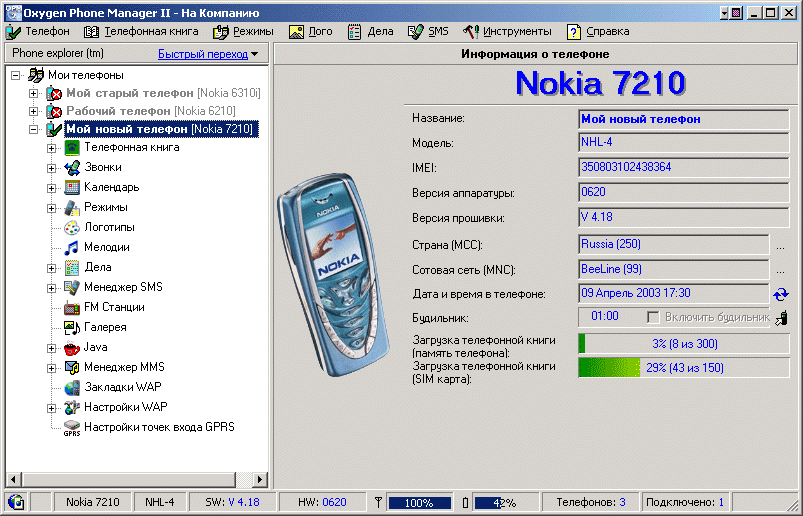Expand the Телефонная книга tree node

[x=51, y=148]
